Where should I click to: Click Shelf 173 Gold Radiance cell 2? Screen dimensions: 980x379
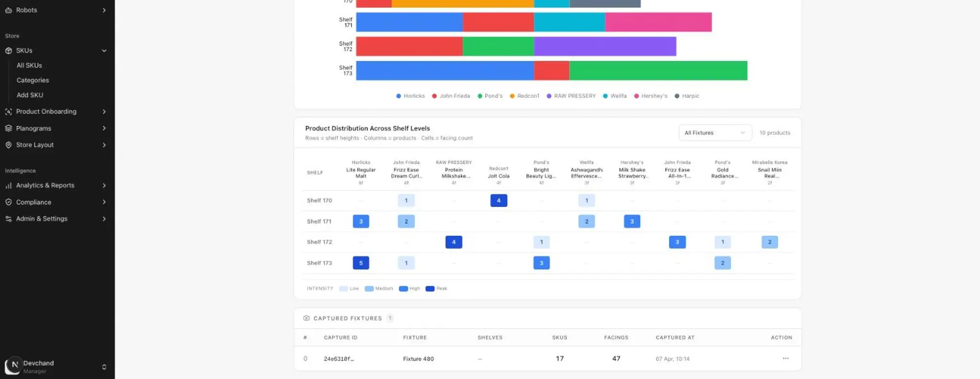(723, 263)
